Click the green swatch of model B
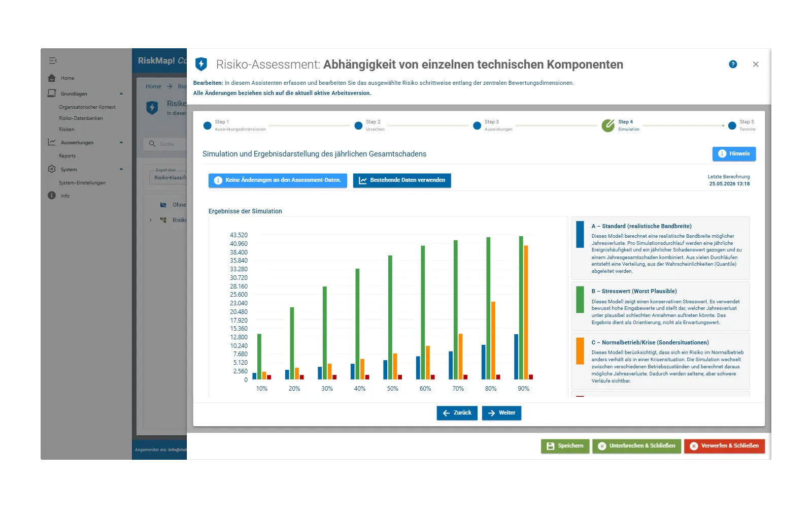The image size is (812, 508). point(580,300)
